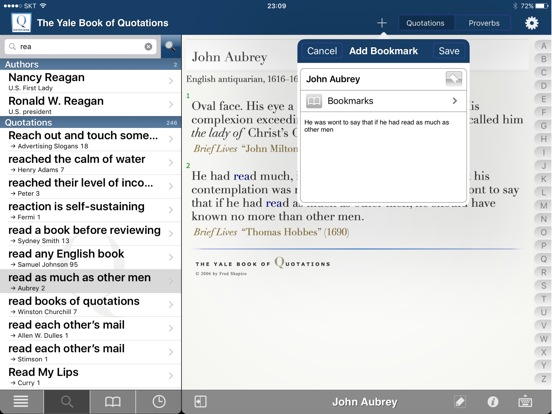This screenshot has width=552, height=414.
Task: Tap the 23:09 clock in status bar
Action: click(276, 6)
